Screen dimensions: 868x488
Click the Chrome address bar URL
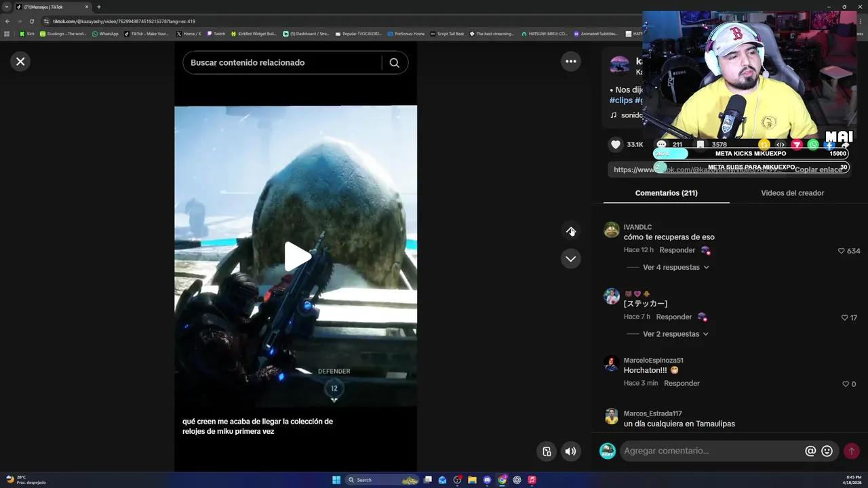pyautogui.click(x=124, y=21)
